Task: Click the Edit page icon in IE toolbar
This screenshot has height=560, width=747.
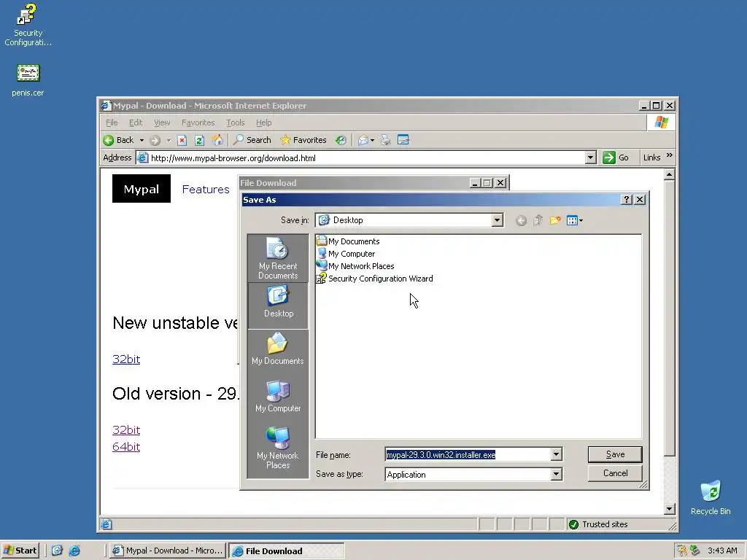Action: coord(403,140)
